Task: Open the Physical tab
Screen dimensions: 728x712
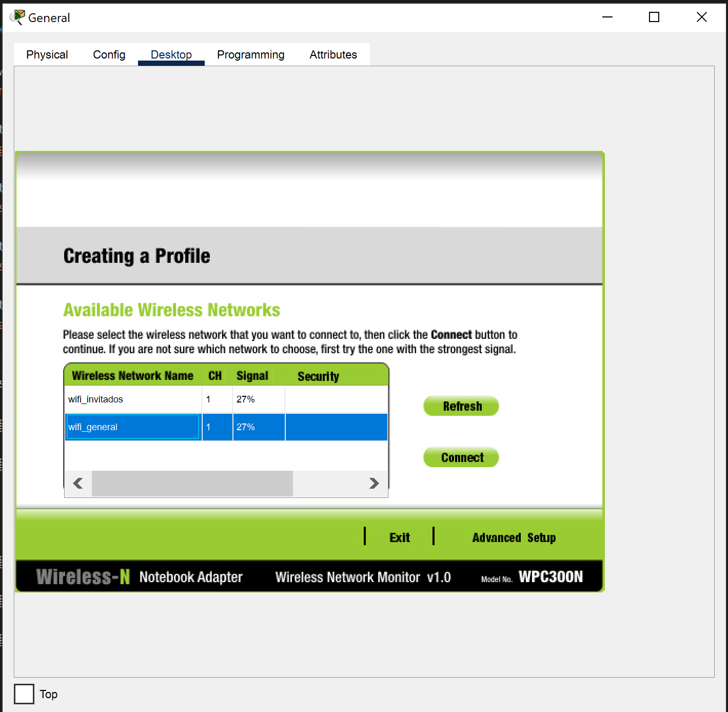Action: point(47,55)
